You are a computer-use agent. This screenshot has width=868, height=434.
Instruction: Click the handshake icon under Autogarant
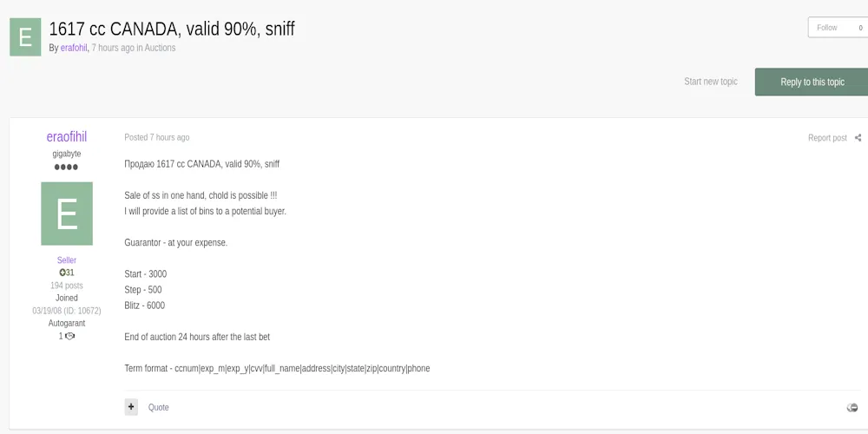coord(69,336)
